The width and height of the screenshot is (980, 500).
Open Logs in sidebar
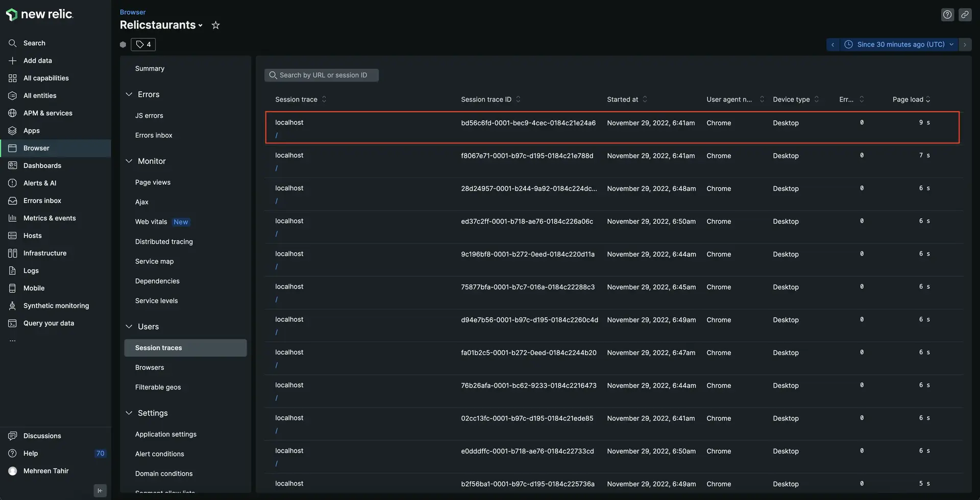[31, 270]
